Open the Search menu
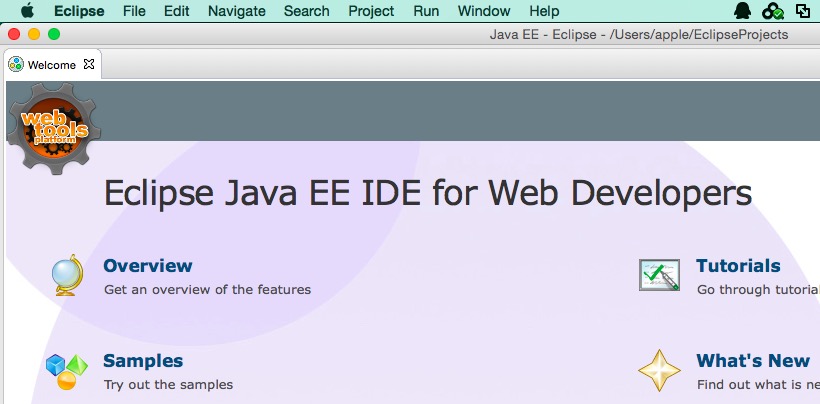820x404 pixels. 306,11
